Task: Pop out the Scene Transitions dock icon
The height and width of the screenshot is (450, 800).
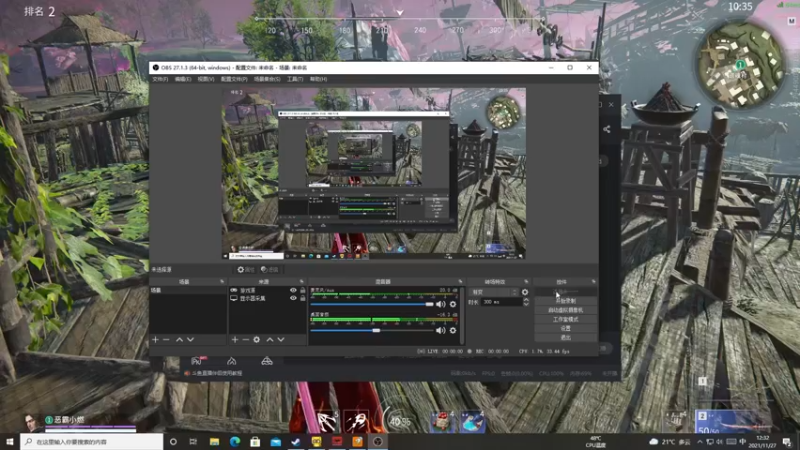Action: pos(526,282)
